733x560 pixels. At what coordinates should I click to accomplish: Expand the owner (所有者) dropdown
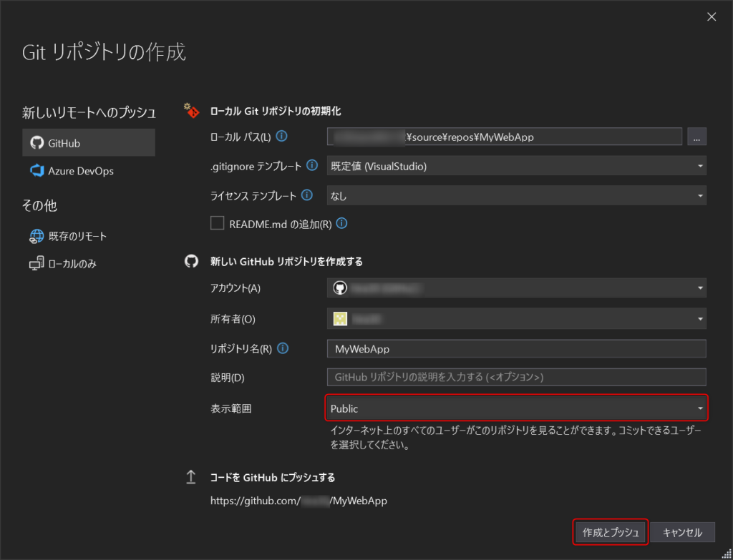[x=517, y=318]
